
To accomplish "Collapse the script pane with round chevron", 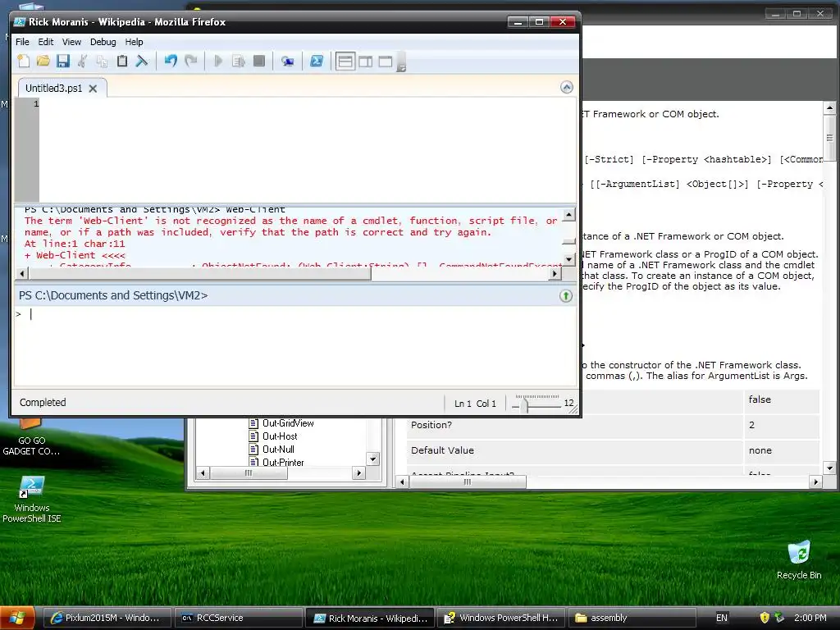I will tap(566, 87).
